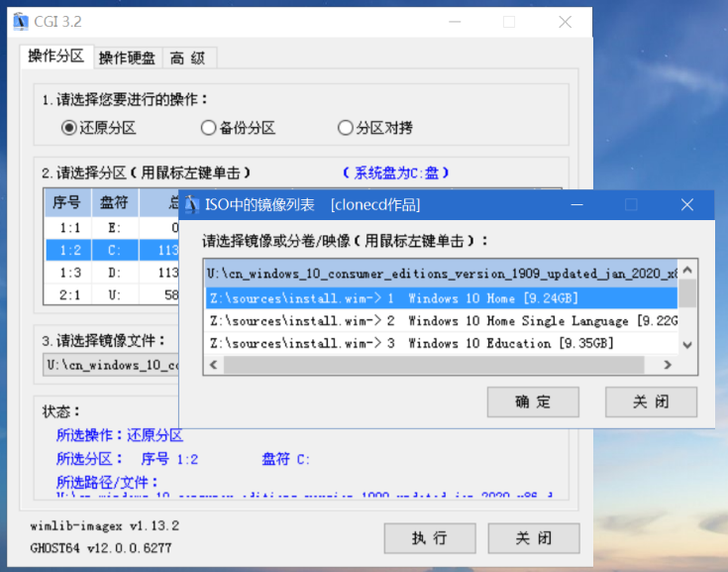
Task: Confirm selection with the 确定 button
Action: [x=533, y=401]
